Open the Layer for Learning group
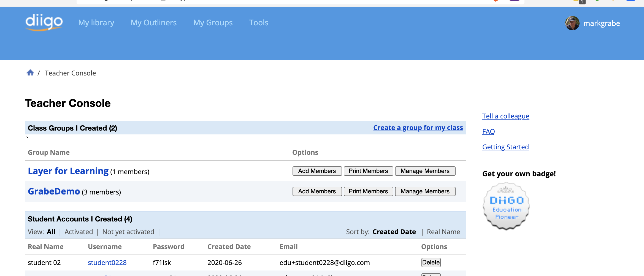644x276 pixels. tap(68, 171)
